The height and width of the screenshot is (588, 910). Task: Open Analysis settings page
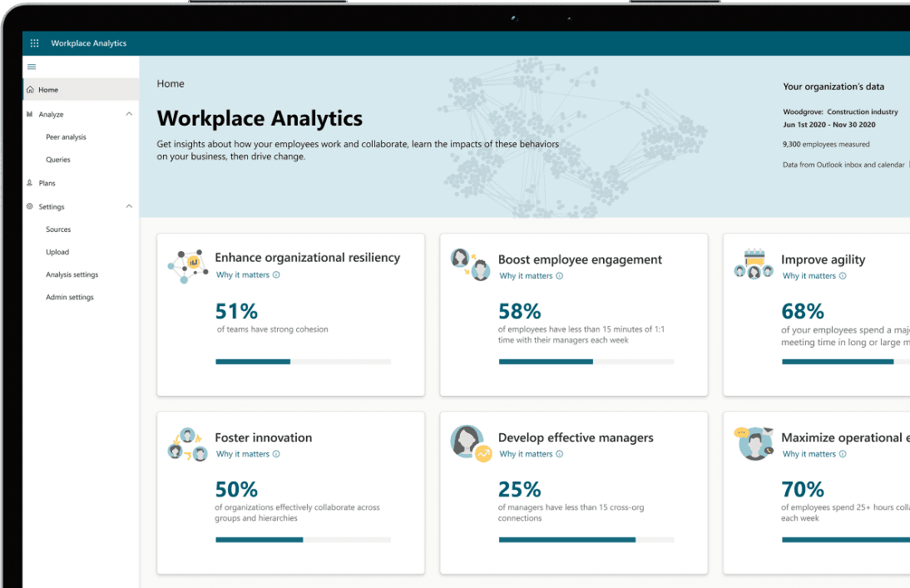(x=72, y=274)
